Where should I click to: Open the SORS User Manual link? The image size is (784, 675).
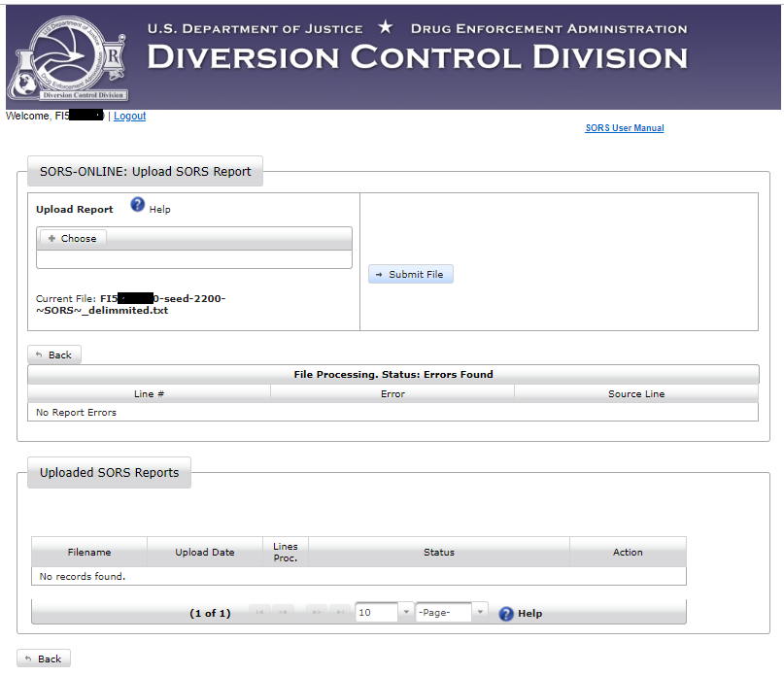pos(625,128)
